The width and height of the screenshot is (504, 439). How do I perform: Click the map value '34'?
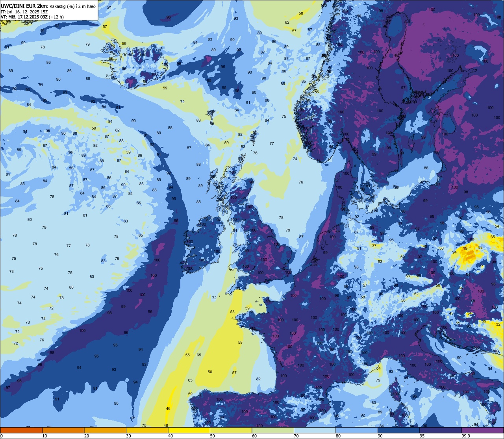click(469, 314)
